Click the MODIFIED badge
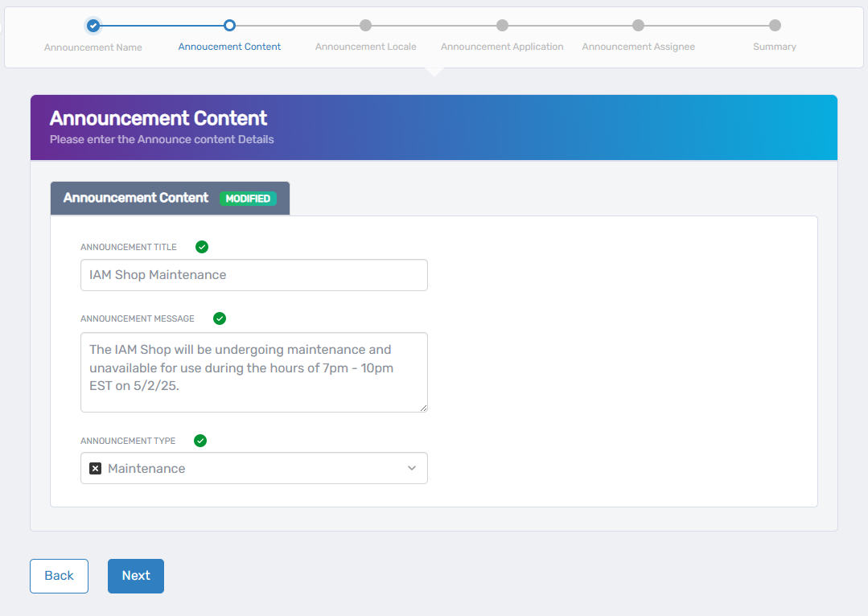 pyautogui.click(x=248, y=199)
